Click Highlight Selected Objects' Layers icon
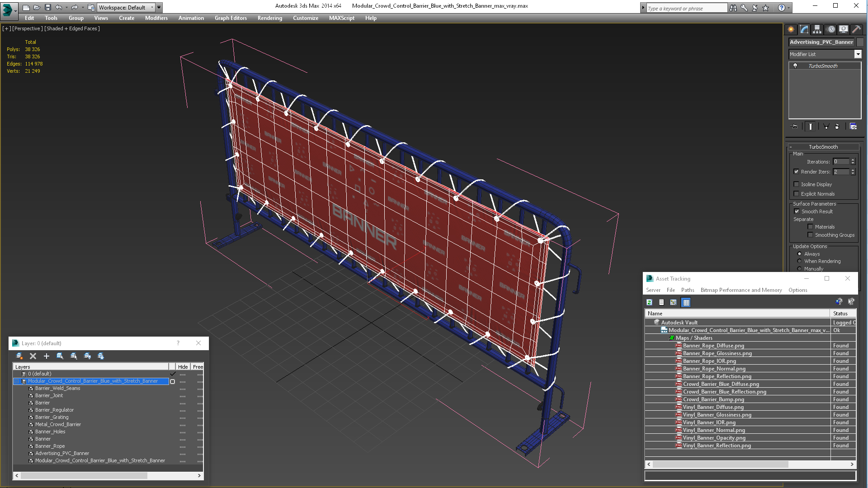This screenshot has height=488, width=868. point(74,356)
